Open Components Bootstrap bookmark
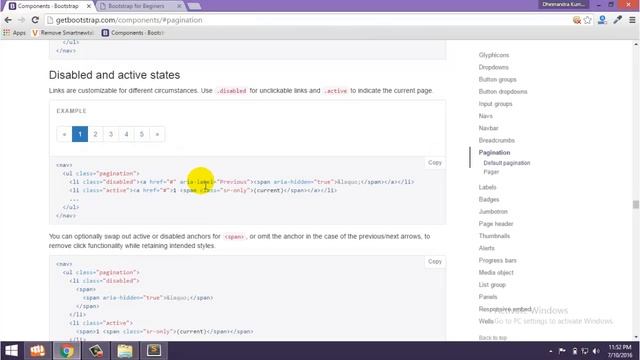The height and width of the screenshot is (360, 640). pos(133,33)
